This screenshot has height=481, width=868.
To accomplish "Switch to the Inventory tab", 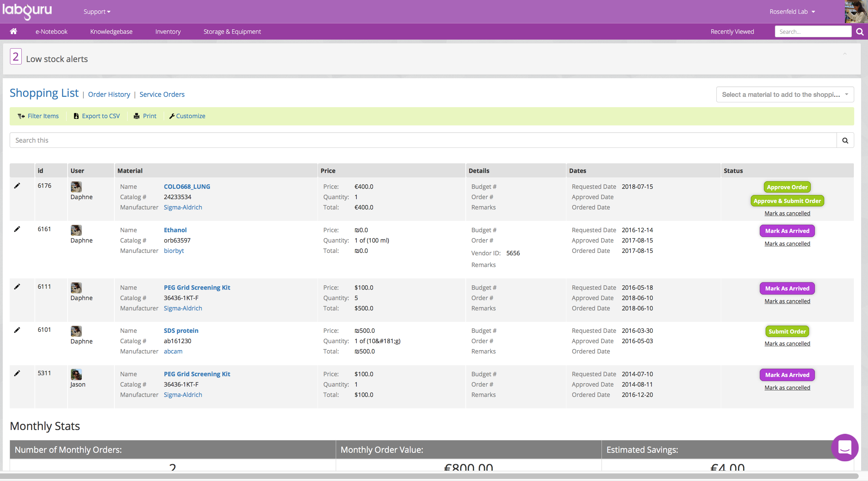I will [168, 31].
